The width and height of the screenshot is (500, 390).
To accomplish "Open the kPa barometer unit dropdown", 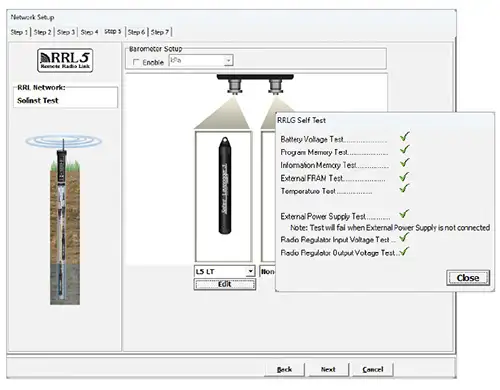I will coord(201,60).
